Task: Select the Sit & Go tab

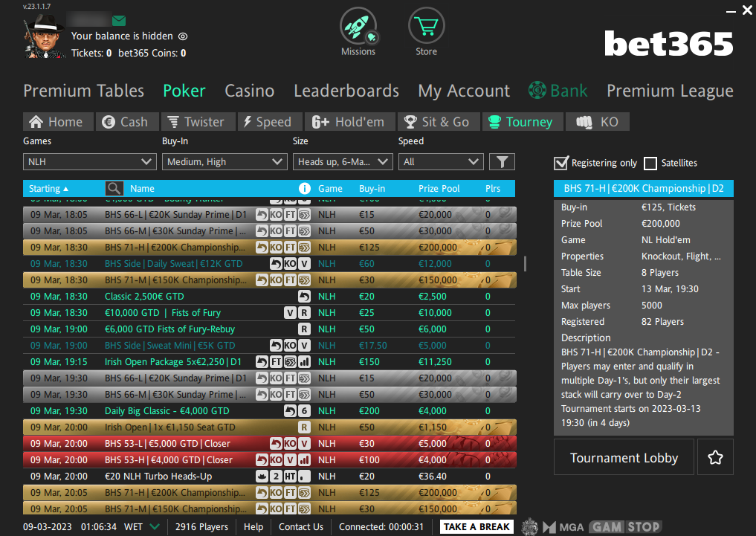Action: tap(439, 122)
